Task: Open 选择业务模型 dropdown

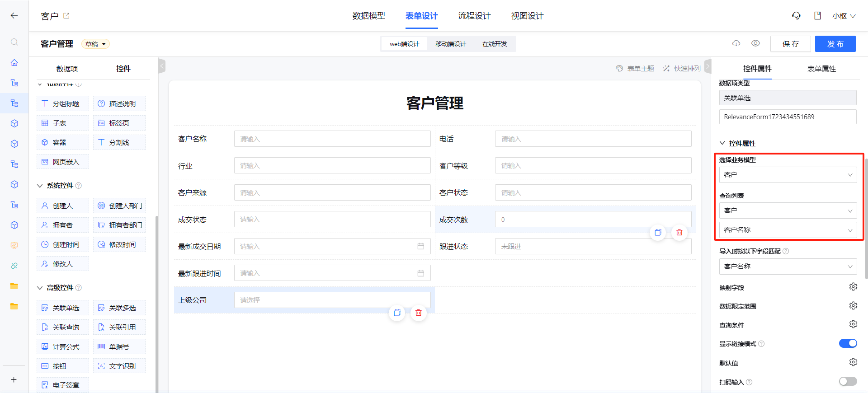Action: 788,175
